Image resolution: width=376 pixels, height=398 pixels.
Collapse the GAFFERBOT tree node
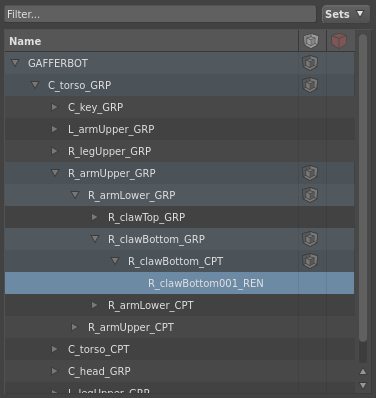(15, 63)
